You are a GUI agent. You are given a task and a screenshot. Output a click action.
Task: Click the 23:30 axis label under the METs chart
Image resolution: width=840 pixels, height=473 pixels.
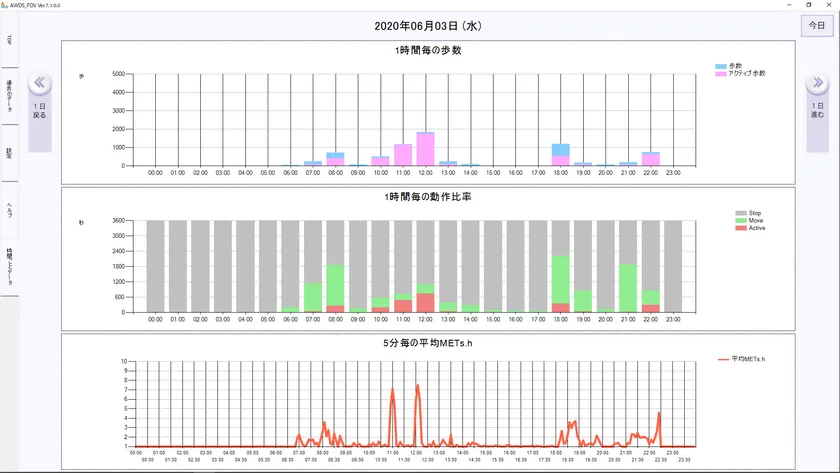pyautogui.click(x=684, y=460)
